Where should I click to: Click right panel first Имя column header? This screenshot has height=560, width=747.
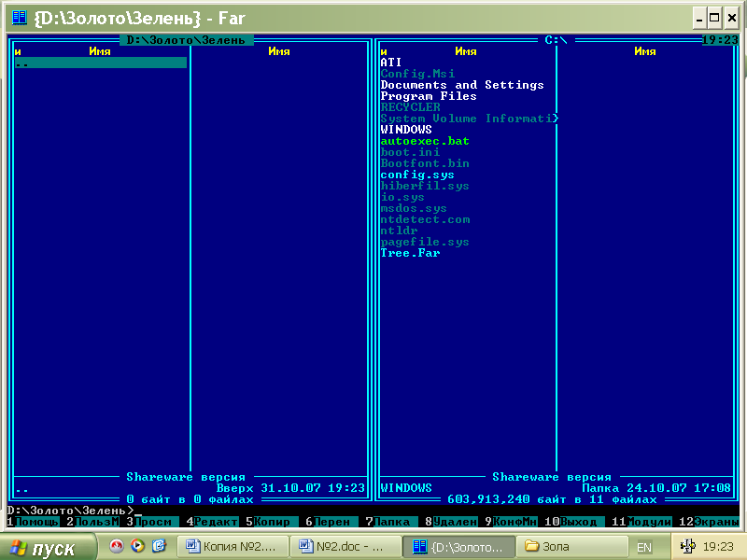pos(465,51)
